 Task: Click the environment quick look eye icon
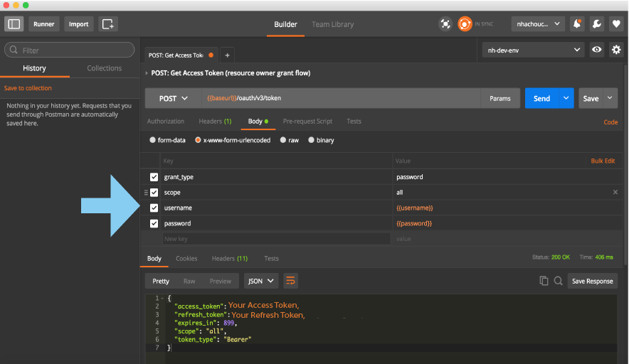[x=597, y=50]
